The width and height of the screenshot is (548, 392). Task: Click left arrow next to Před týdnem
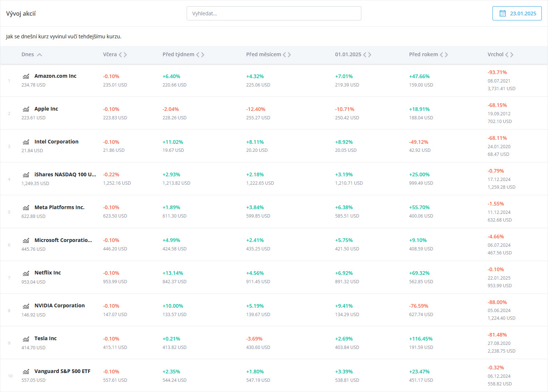[198, 55]
